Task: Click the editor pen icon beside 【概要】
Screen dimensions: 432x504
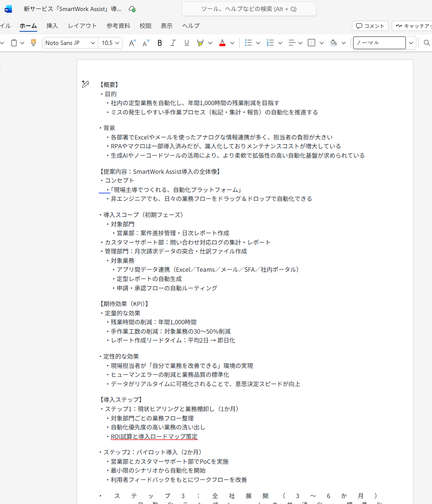Action: pyautogui.click(x=85, y=84)
